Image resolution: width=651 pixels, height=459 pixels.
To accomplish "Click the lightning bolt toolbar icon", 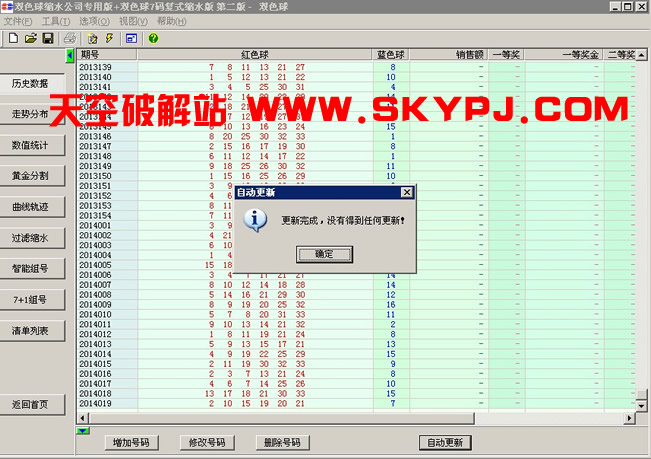I will click(108, 38).
